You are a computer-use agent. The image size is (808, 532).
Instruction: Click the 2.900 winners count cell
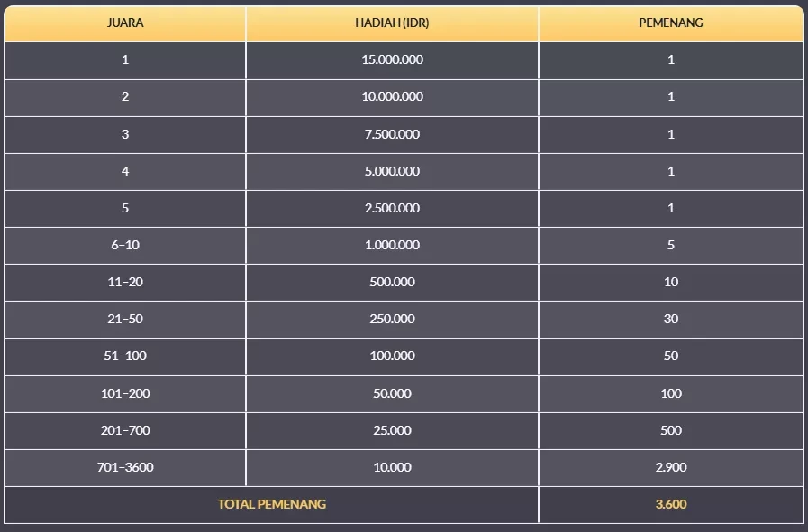point(671,467)
